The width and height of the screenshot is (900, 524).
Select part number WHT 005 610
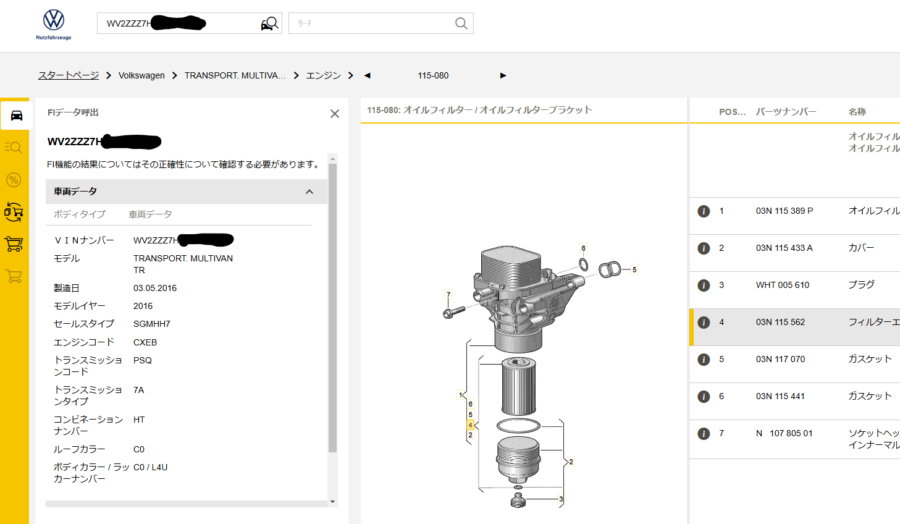coord(782,285)
